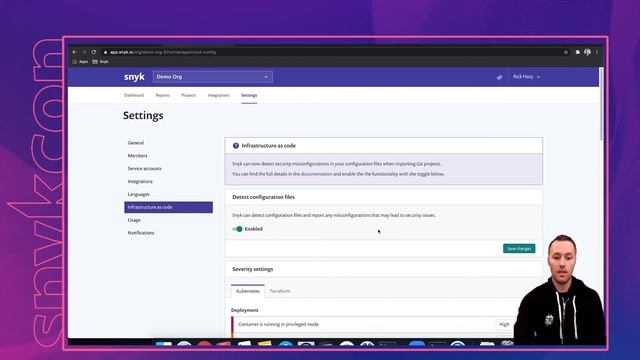This screenshot has width=640, height=360.
Task: Reload the page with the refresh icon
Action: tap(94, 52)
